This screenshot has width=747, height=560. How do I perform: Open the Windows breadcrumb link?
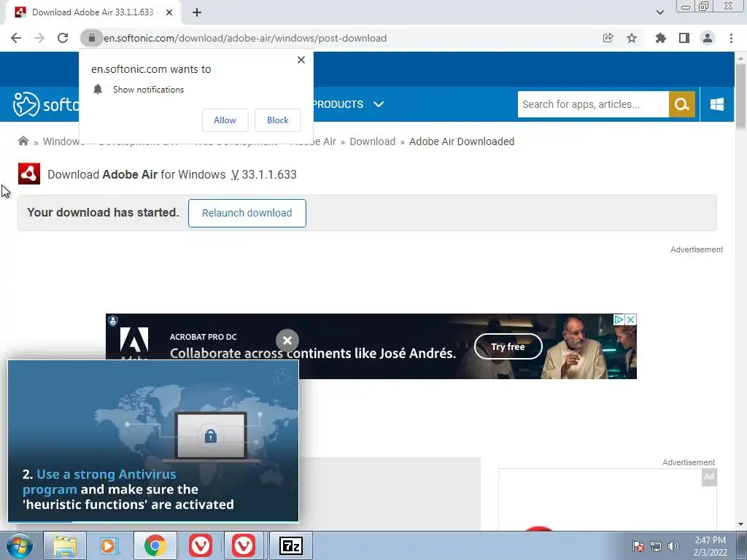pyautogui.click(x=63, y=141)
